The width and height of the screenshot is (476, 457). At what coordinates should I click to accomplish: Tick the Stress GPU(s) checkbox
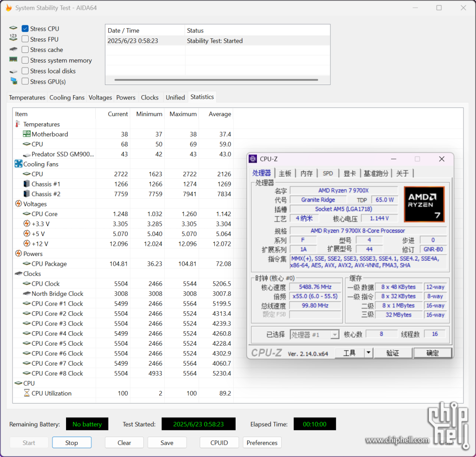(25, 81)
